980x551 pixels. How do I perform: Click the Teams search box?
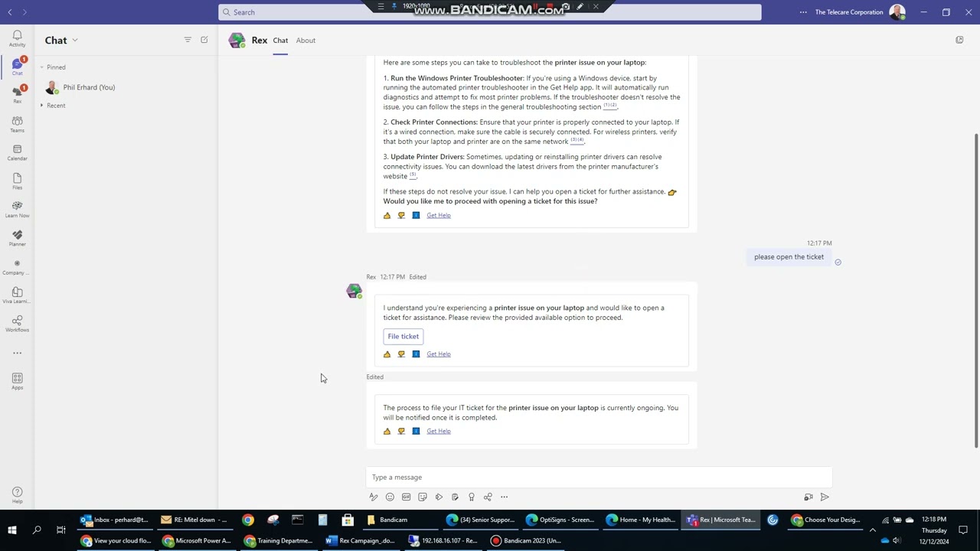490,12
